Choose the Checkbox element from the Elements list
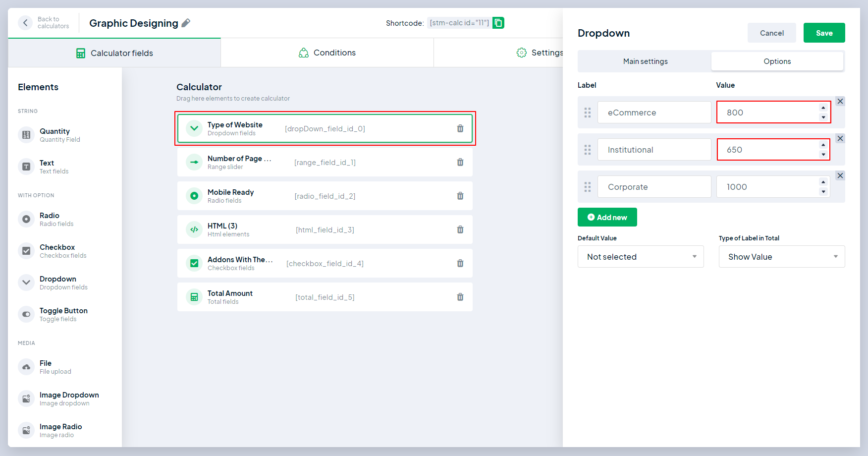The image size is (868, 456). (57, 251)
